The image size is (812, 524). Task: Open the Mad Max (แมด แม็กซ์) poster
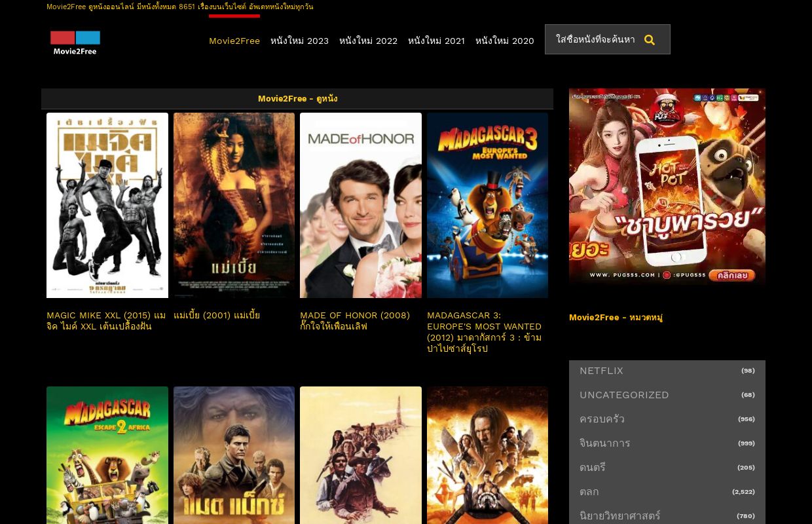tap(234, 455)
